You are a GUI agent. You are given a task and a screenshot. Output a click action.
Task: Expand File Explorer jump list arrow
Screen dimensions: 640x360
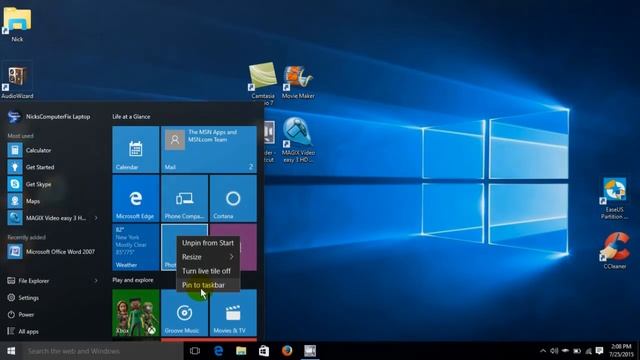click(x=96, y=281)
